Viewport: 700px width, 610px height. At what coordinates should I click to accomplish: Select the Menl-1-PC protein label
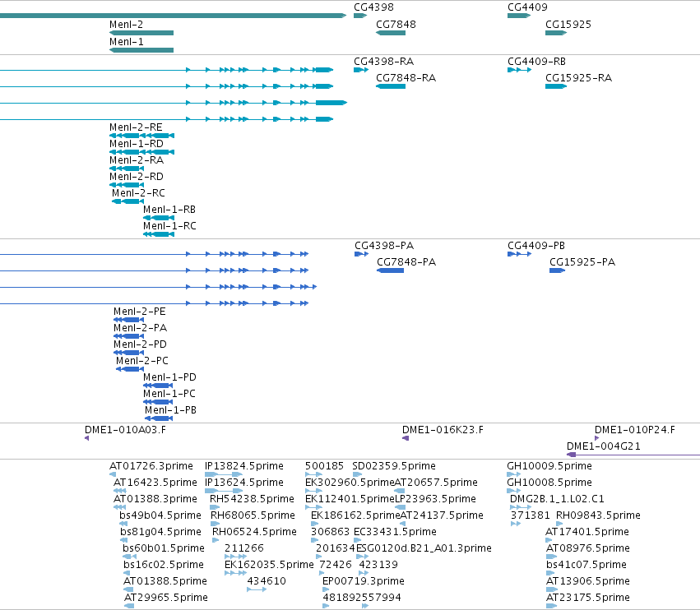(x=169, y=394)
